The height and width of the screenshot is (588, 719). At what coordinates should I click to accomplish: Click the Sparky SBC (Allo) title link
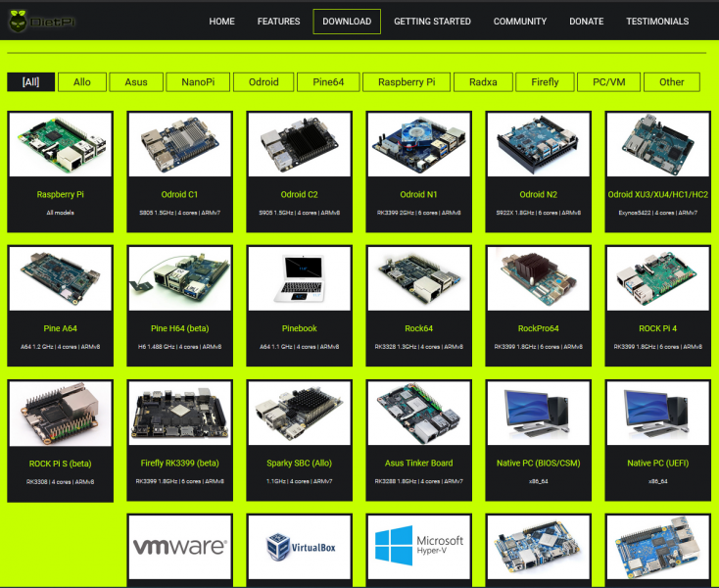[x=300, y=464]
